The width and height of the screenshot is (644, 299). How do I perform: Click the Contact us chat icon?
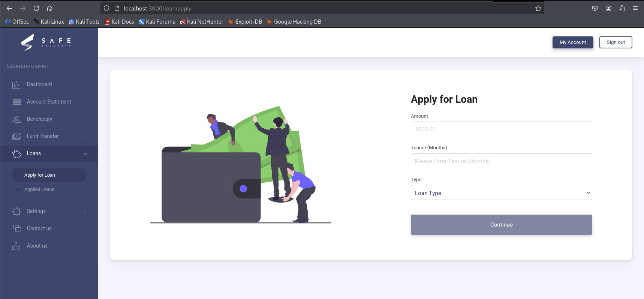pos(16,228)
